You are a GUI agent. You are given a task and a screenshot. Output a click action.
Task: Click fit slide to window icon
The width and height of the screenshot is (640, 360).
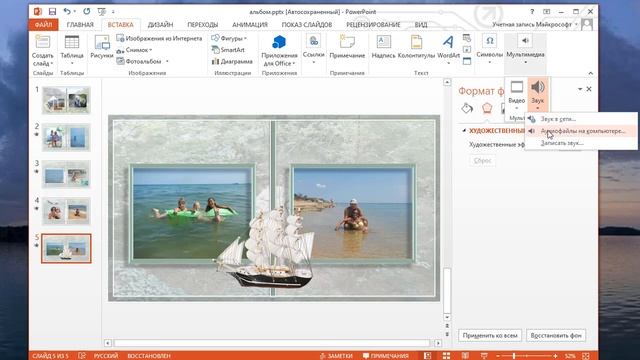(x=585, y=356)
